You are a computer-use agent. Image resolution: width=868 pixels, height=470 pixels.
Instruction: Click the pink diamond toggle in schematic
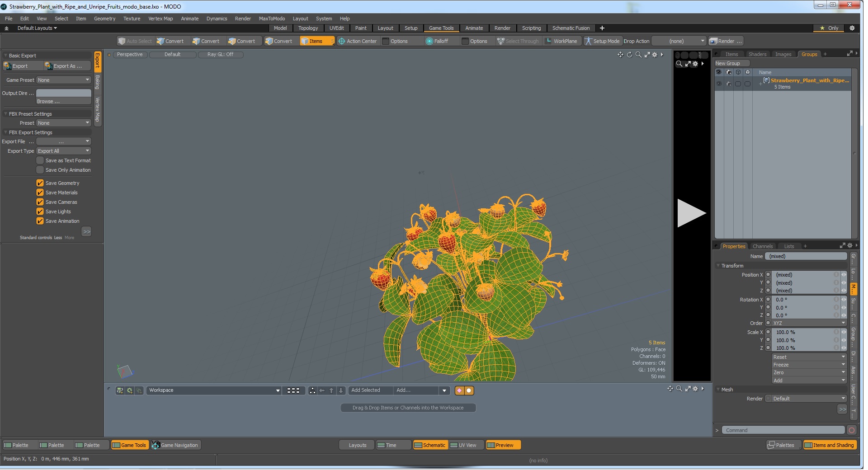(x=459, y=390)
